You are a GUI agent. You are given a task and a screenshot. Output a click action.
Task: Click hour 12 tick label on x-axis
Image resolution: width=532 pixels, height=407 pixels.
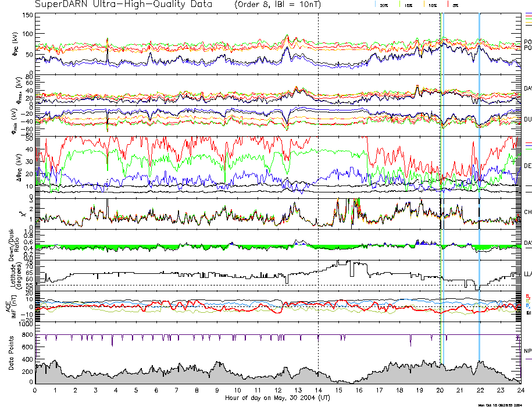[278, 391]
